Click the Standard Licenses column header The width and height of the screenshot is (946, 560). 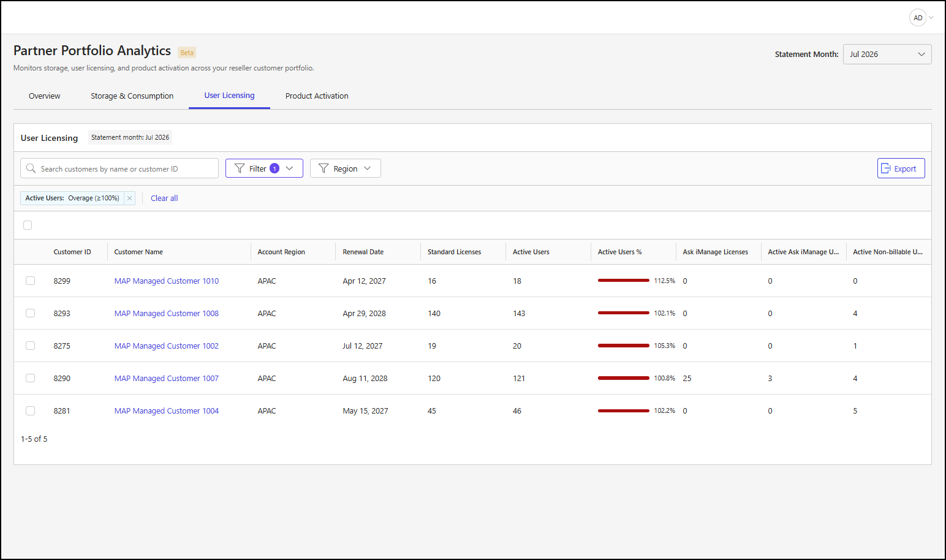pos(454,252)
